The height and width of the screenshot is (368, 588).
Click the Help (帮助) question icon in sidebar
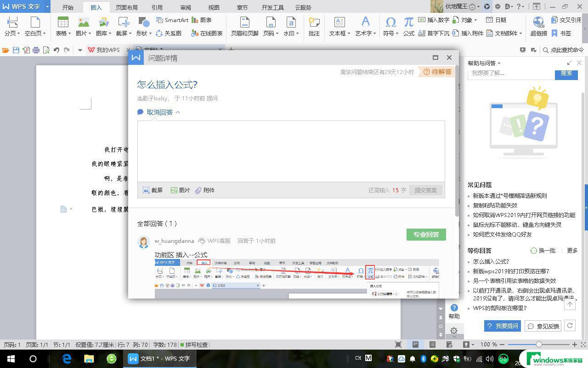pyautogui.click(x=454, y=311)
